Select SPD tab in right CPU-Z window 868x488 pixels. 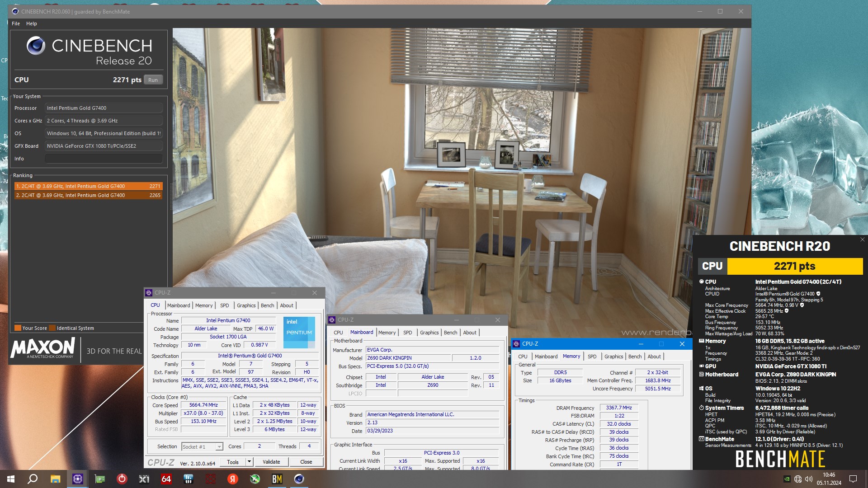tap(592, 357)
